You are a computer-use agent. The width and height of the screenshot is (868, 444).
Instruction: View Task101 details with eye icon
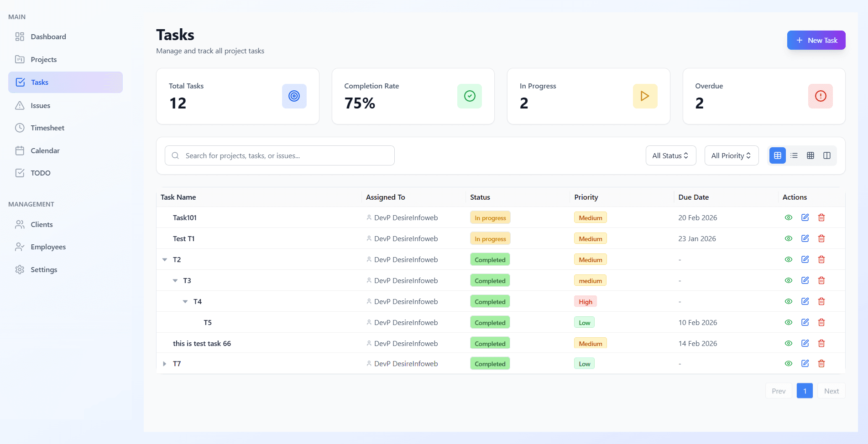(789, 217)
